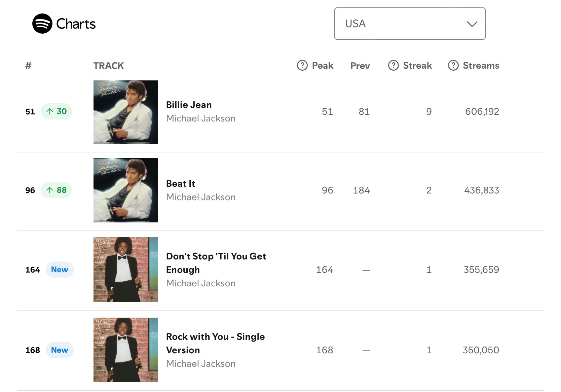Image resolution: width=561 pixels, height=392 pixels.
Task: Click the New badge at rank 164
Action: 60,270
